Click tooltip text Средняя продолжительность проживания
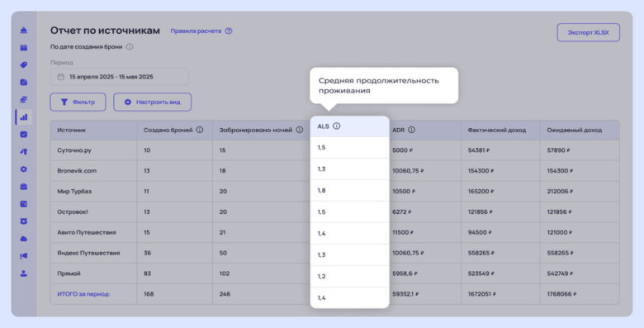The image size is (644, 328). (x=379, y=85)
